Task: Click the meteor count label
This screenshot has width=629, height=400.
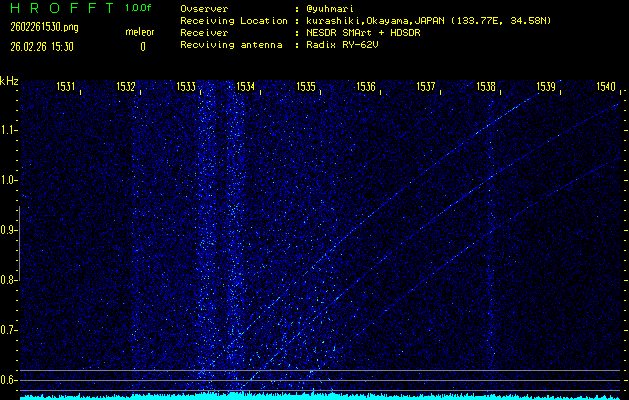Action: tap(140, 33)
